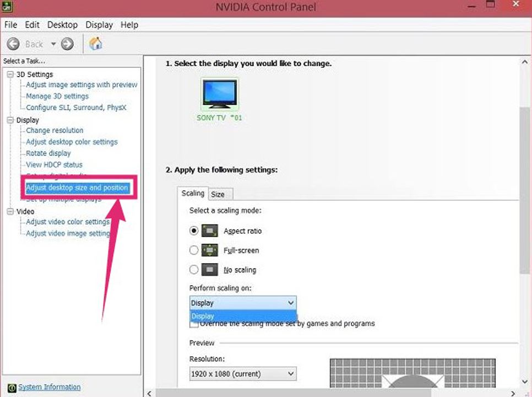Click the Aspect ratio scaling mode icon
The width and height of the screenshot is (532, 397).
pyautogui.click(x=210, y=231)
